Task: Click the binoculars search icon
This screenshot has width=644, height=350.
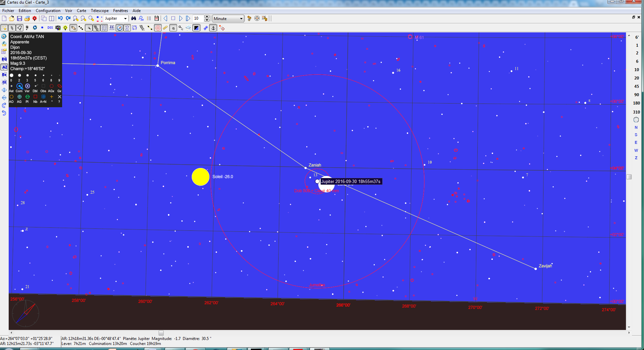Action: tap(134, 18)
